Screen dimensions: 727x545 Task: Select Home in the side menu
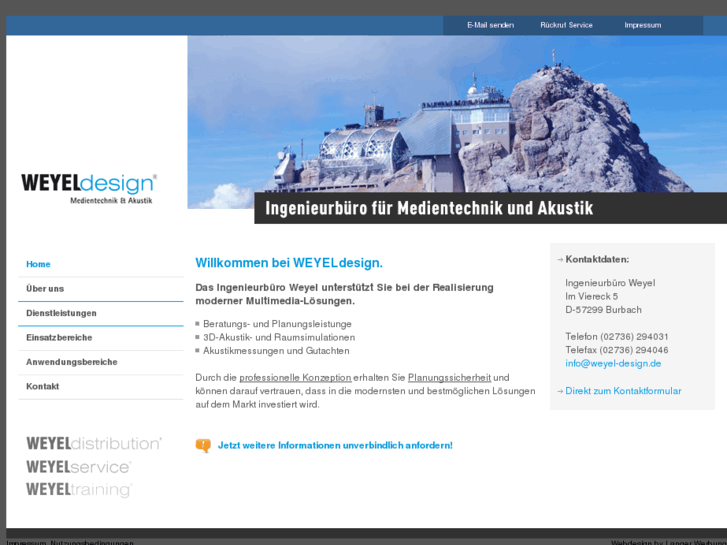[38, 264]
